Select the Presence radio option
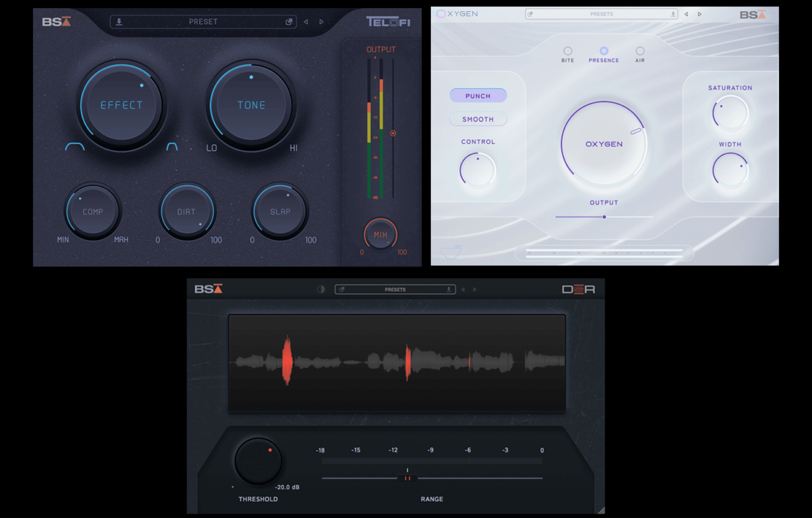This screenshot has width=812, height=518. pos(603,51)
